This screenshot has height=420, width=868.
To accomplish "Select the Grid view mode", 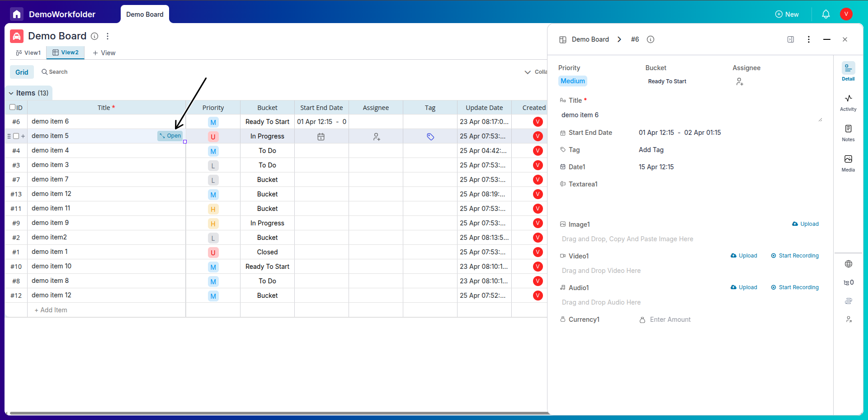I will pyautogui.click(x=22, y=72).
